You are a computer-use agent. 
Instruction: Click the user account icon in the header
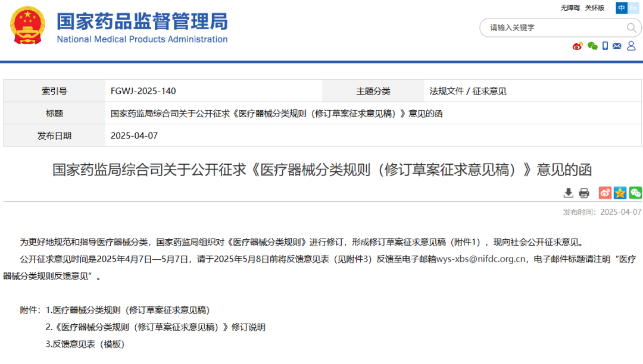click(631, 46)
